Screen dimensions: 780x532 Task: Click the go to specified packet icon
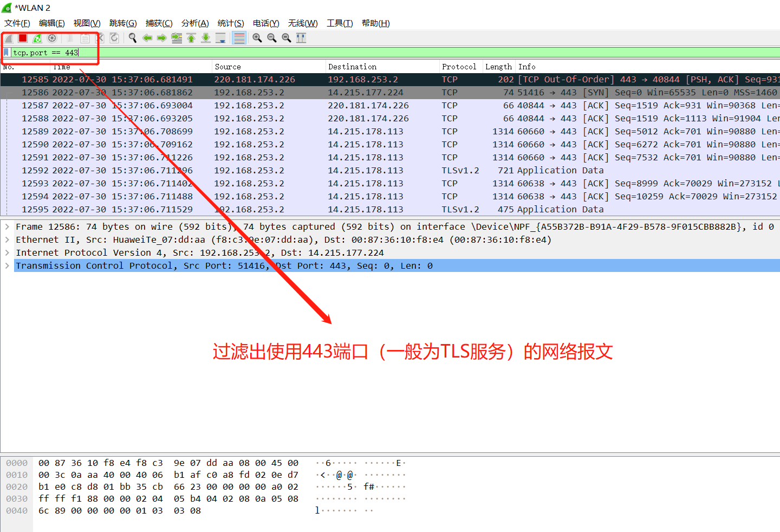[177, 38]
